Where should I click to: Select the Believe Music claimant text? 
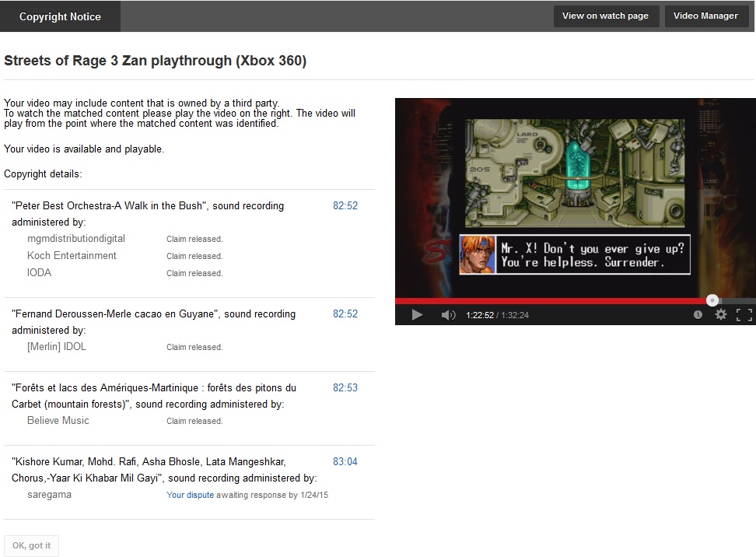[58, 421]
